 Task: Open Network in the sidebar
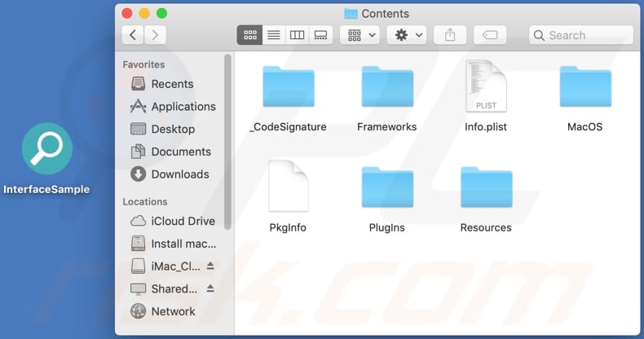click(x=163, y=311)
